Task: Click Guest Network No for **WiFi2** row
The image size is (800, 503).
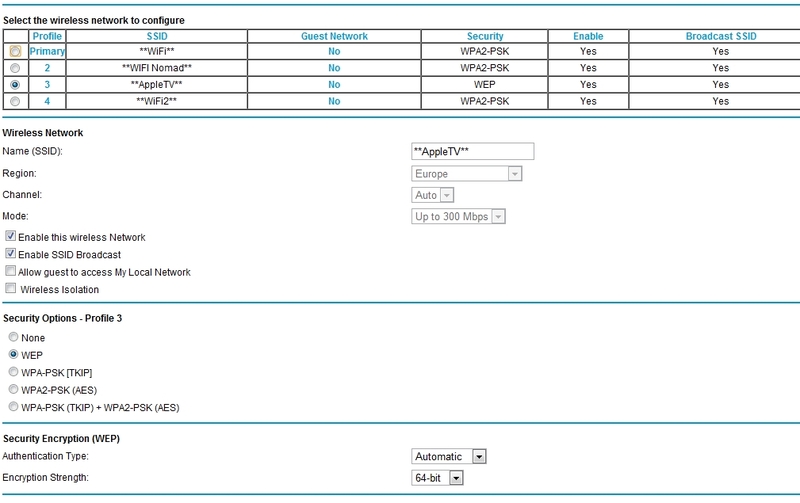Action: [x=334, y=101]
